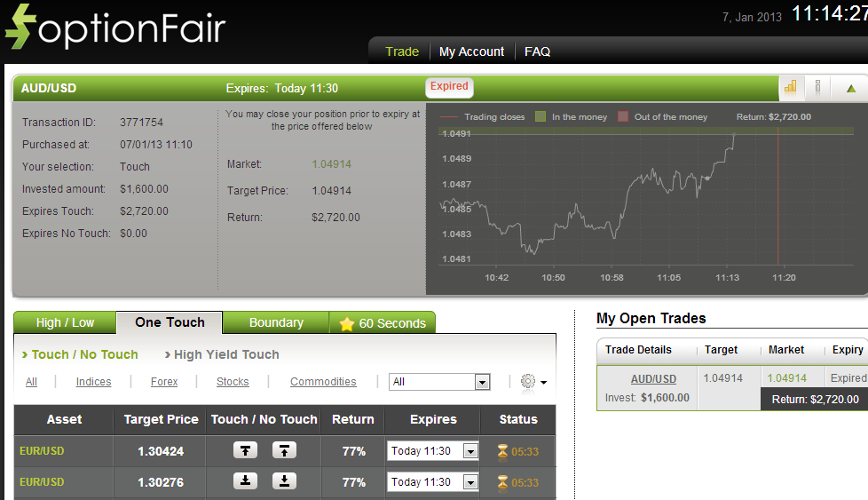Click EUR/USD asset in the 1.30424 row

42,451
